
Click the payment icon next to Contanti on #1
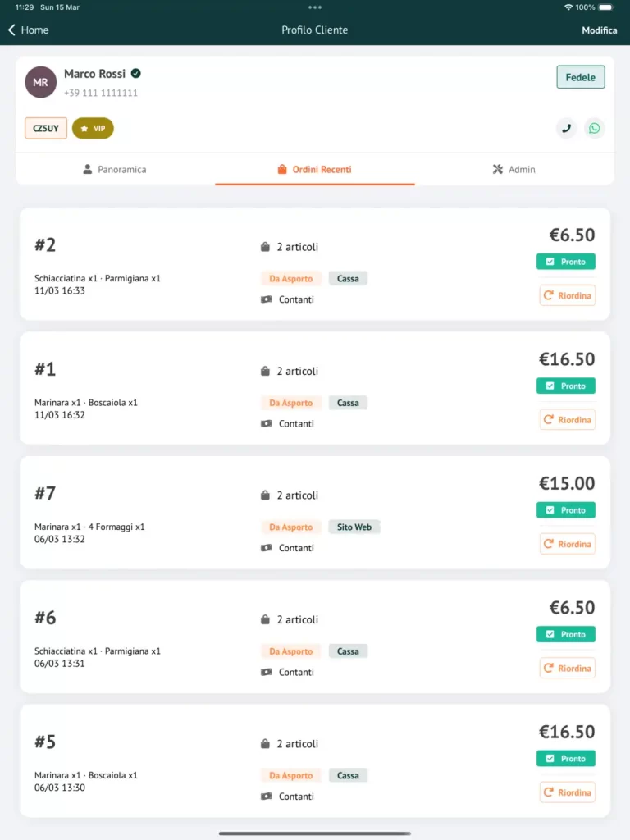click(267, 423)
